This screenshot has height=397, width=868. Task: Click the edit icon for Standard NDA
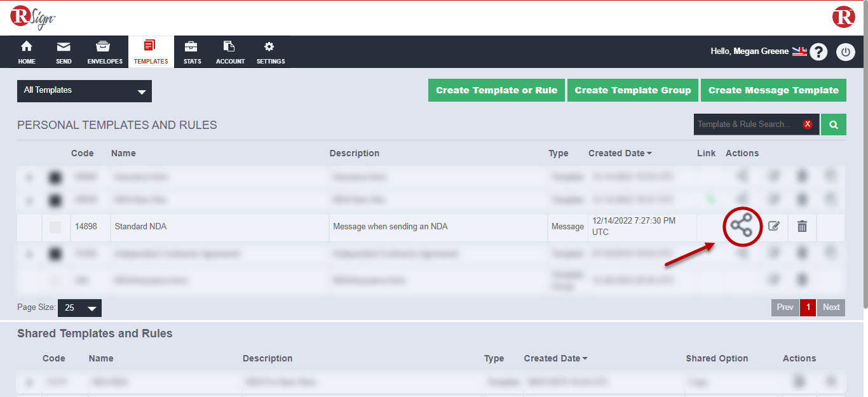pyautogui.click(x=773, y=226)
